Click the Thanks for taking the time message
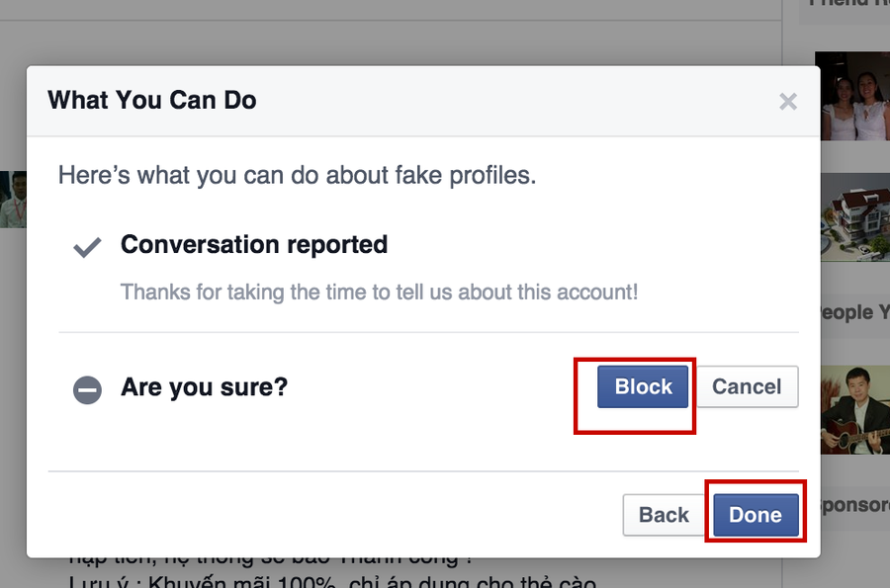The width and height of the screenshot is (890, 588). click(379, 293)
